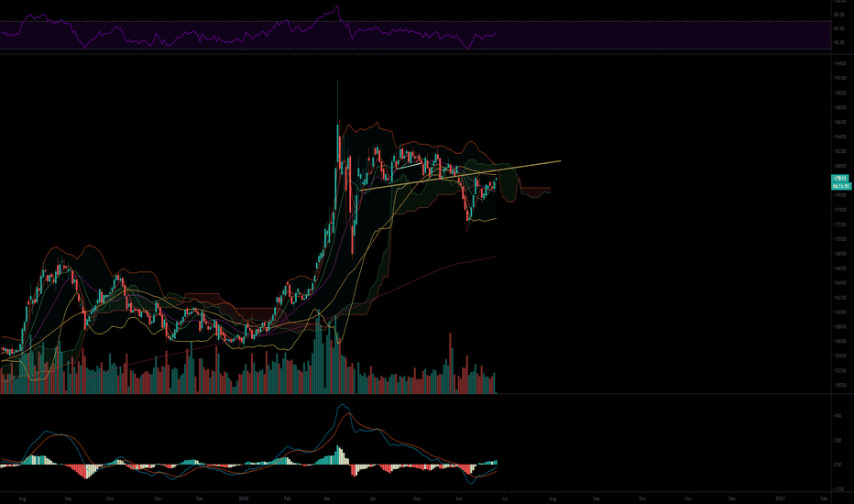Viewport: 854px width, 504px height.
Task: Click the "Apr" label on time axis
Action: pos(373,499)
